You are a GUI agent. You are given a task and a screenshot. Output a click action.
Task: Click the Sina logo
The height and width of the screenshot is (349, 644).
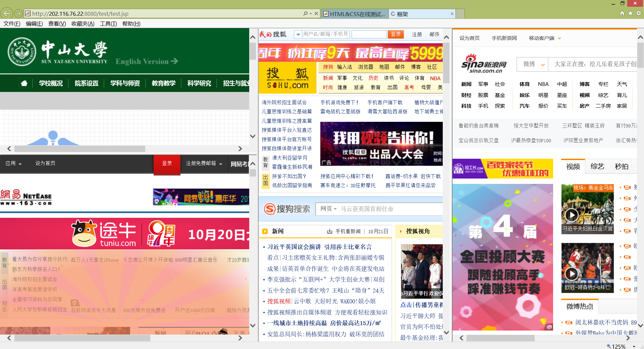[x=483, y=63]
